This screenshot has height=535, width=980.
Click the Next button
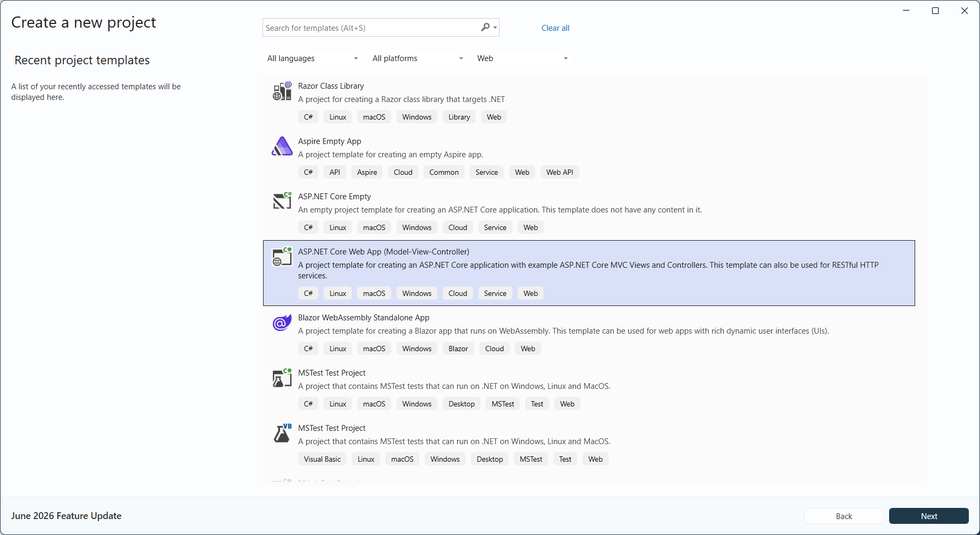(x=929, y=516)
